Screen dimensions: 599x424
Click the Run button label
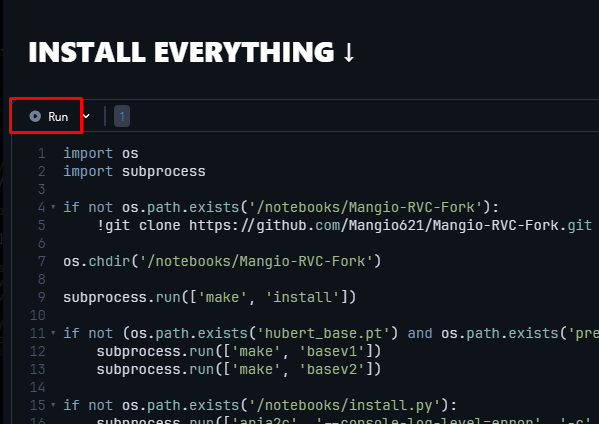coord(58,117)
